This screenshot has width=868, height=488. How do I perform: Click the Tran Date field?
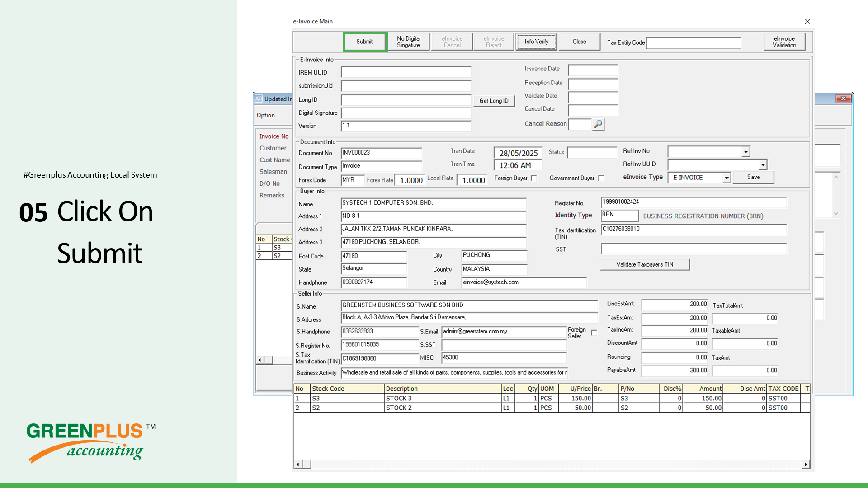tap(518, 153)
